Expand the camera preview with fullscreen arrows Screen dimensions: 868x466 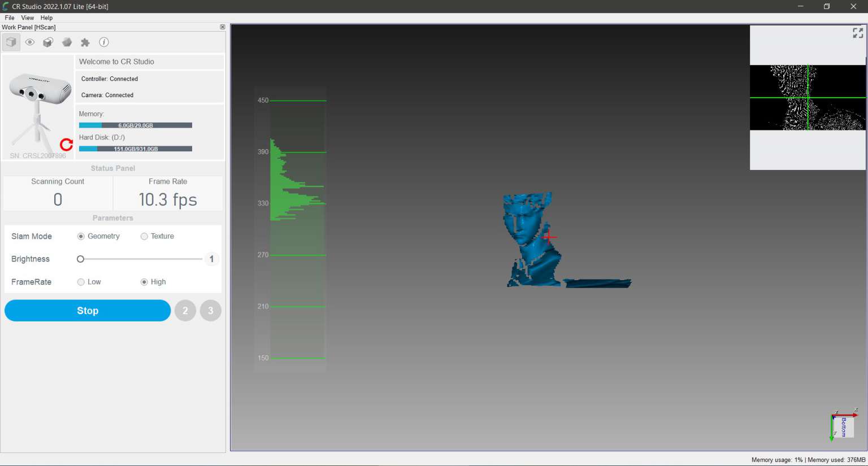tap(857, 33)
